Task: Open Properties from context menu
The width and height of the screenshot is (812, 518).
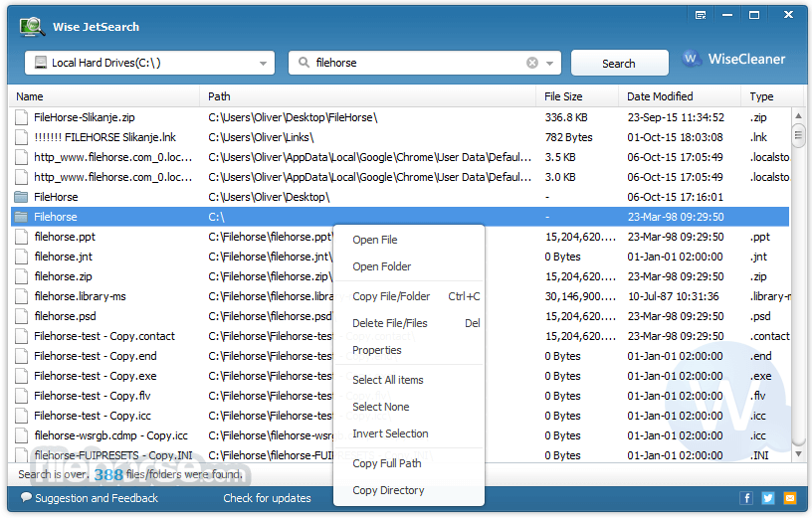Action: pyautogui.click(x=409, y=350)
